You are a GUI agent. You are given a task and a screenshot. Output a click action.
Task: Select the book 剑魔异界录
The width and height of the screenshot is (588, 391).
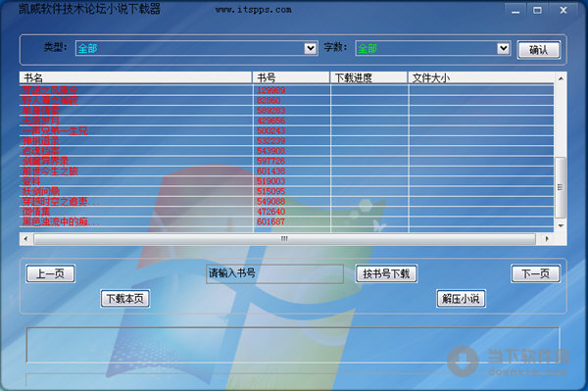45,161
